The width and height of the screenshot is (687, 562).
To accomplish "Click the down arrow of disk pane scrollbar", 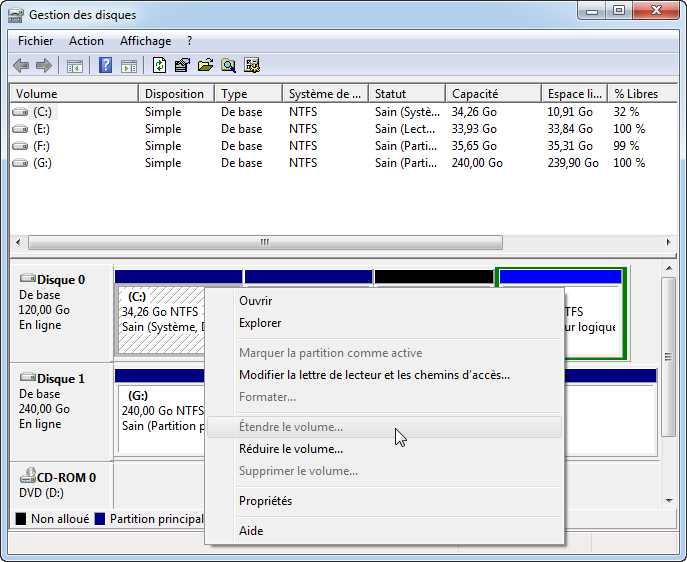I will tap(668, 500).
